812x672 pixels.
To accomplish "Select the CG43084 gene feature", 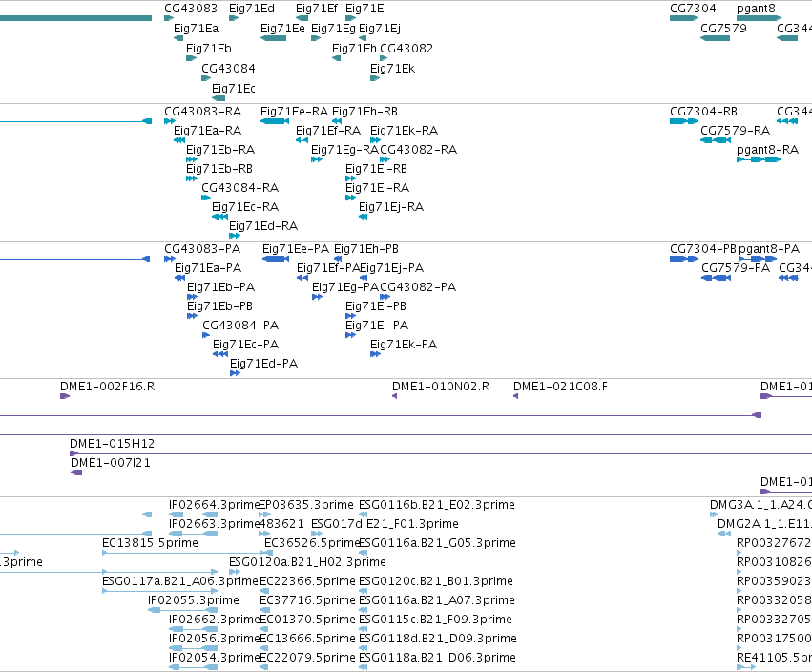I will pyautogui.click(x=206, y=78).
